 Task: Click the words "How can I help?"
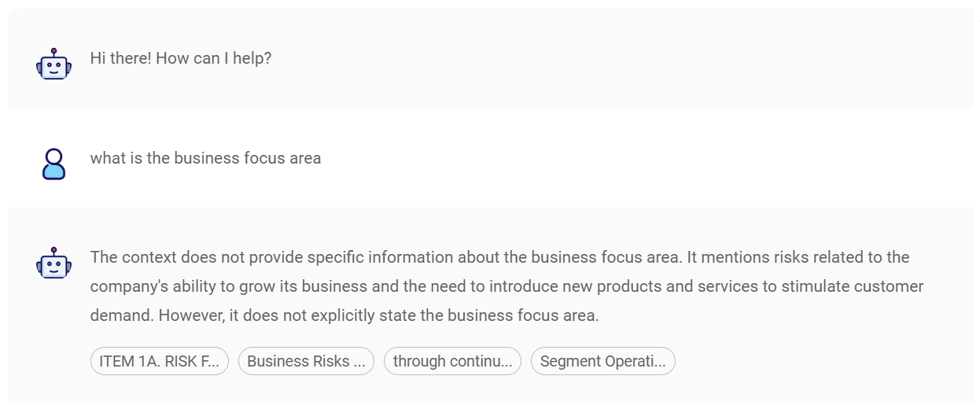[x=214, y=58]
